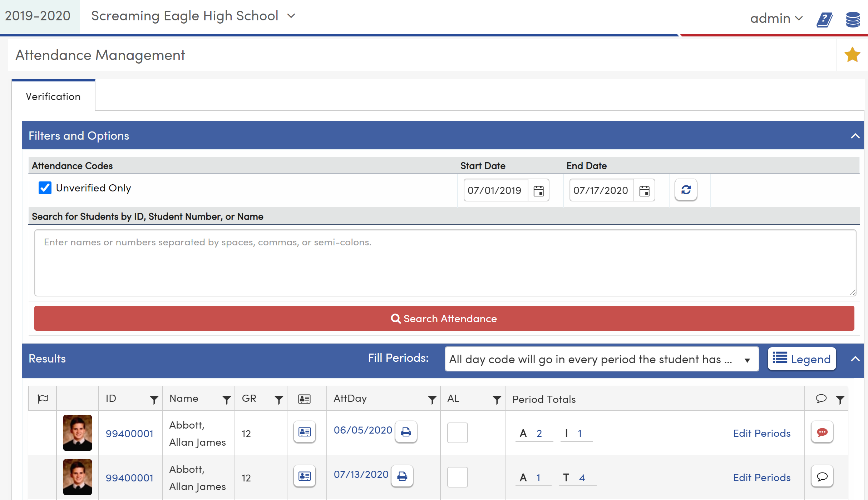868x500 pixels.
Task: Click the gold favorite star icon
Action: (x=852, y=55)
